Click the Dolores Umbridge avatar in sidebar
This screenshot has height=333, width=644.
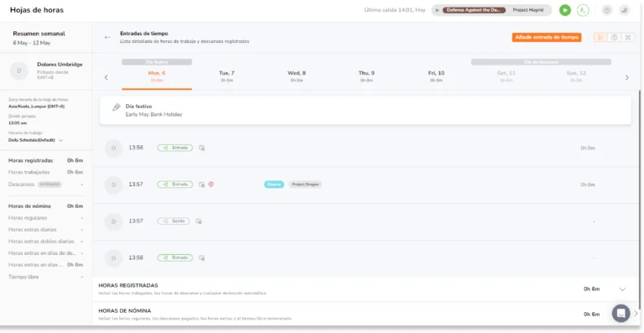[x=19, y=70]
